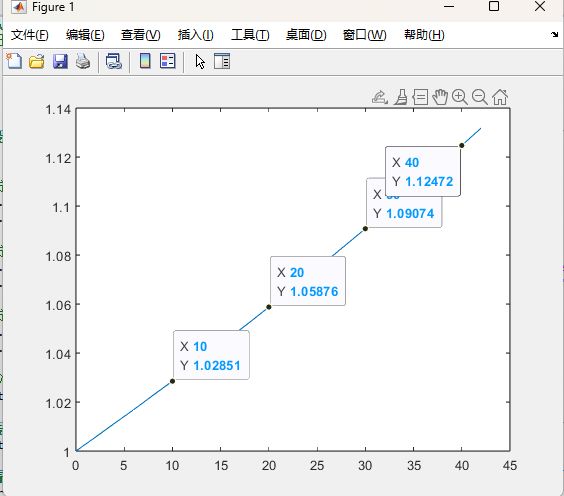Click the data point at X 10
Viewport: 564px width, 496px height.
tap(172, 381)
